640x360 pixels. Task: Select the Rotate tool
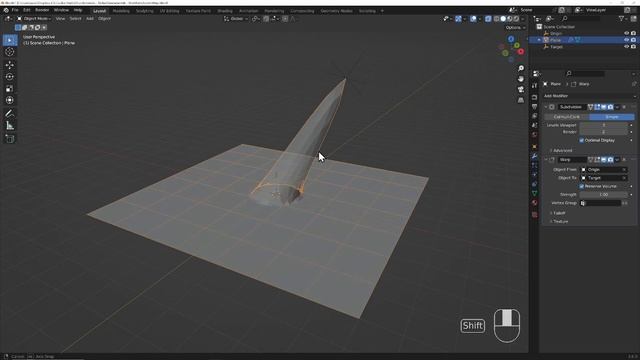click(10, 77)
